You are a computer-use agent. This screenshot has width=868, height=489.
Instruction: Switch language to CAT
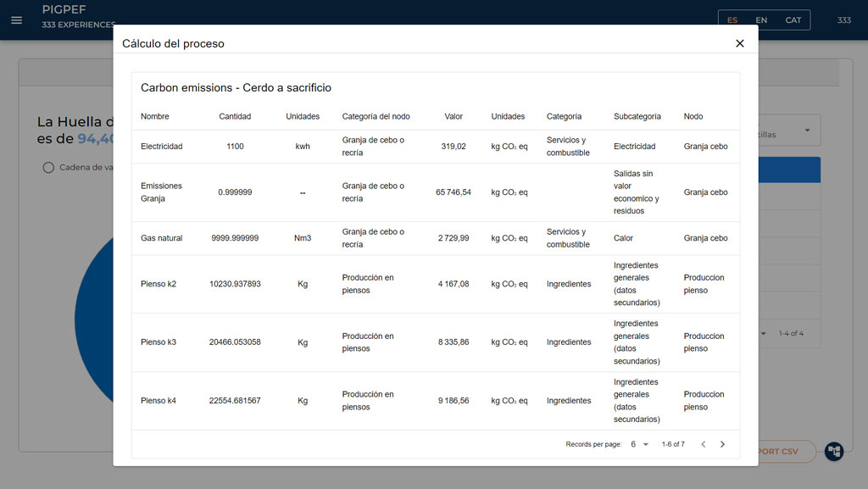pyautogui.click(x=793, y=20)
